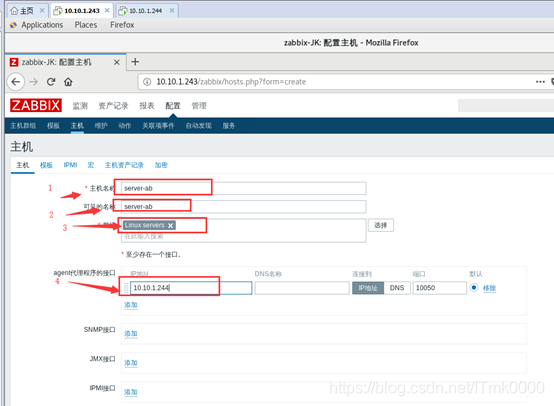Go to 关联项事件 submenu
The image size is (554, 406).
click(158, 126)
